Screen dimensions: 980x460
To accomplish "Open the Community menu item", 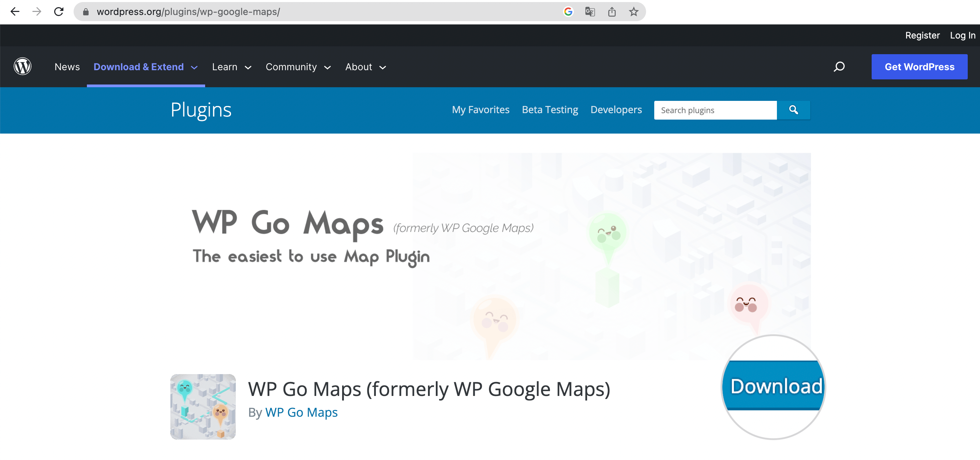I will (291, 67).
